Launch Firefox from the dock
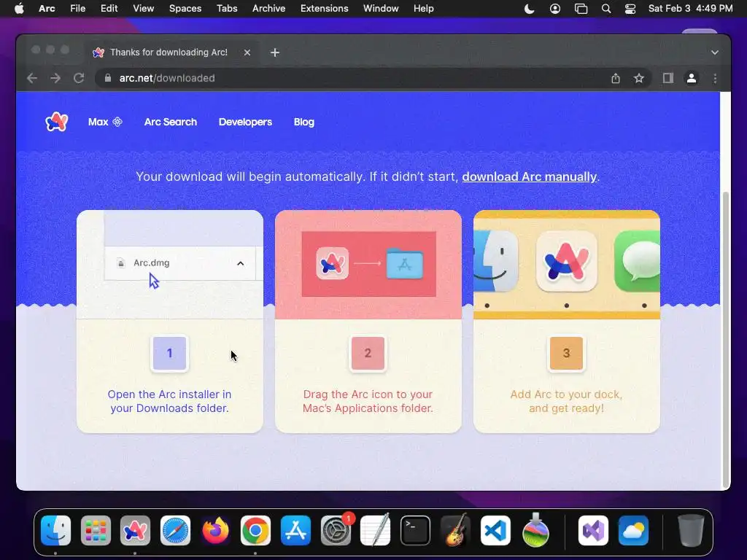747x560 pixels. point(215,530)
